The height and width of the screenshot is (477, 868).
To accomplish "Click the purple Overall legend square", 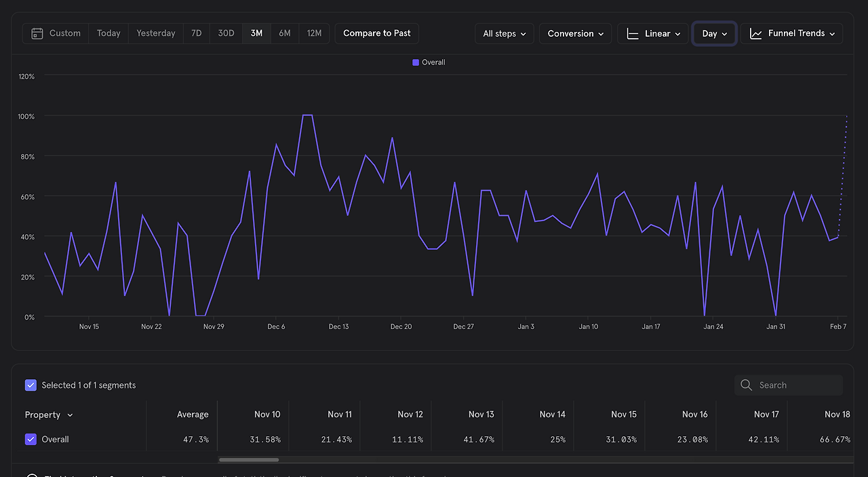I will (416, 62).
